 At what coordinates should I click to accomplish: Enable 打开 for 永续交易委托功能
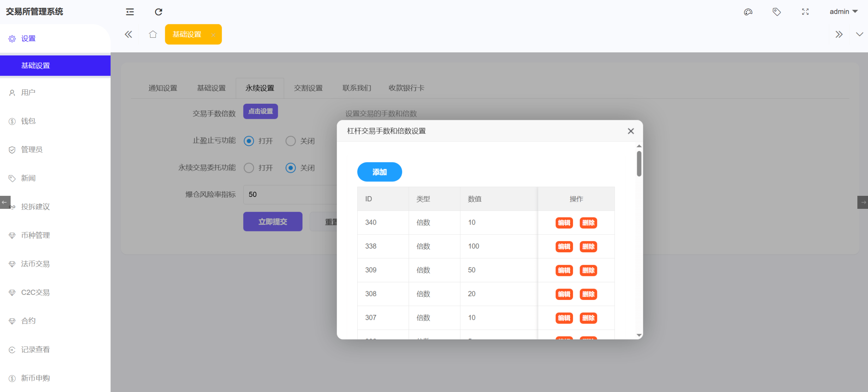pyautogui.click(x=249, y=168)
